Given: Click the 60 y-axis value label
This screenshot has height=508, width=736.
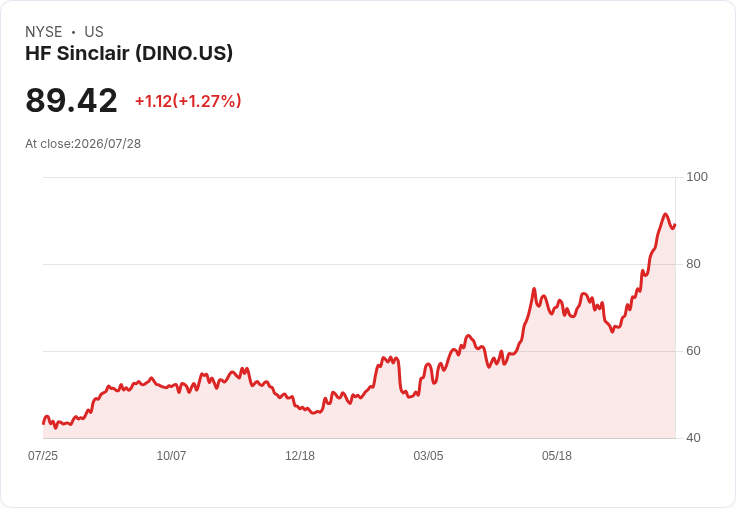Looking at the screenshot, I should point(693,351).
